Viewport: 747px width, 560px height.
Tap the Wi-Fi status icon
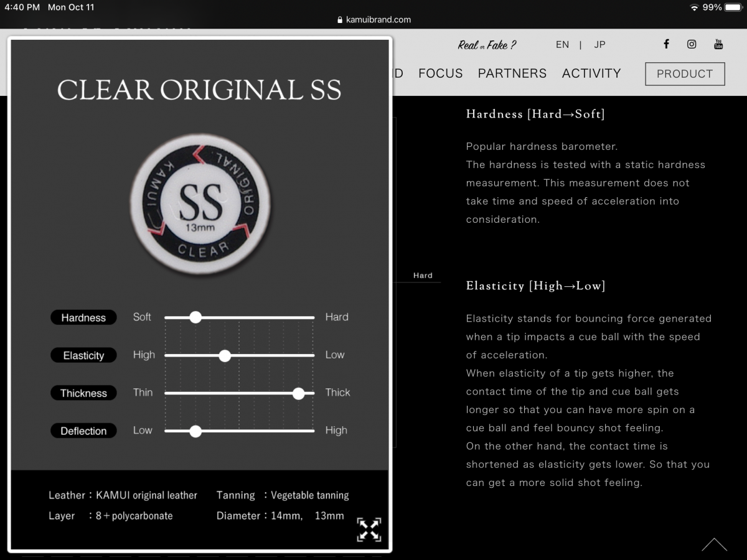pyautogui.click(x=694, y=7)
